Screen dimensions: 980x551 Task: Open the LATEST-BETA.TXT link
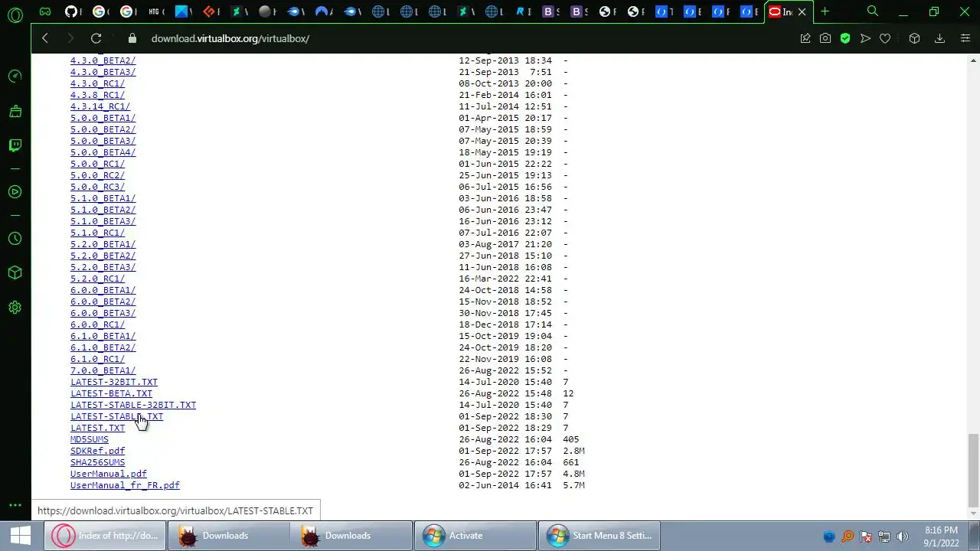click(111, 393)
